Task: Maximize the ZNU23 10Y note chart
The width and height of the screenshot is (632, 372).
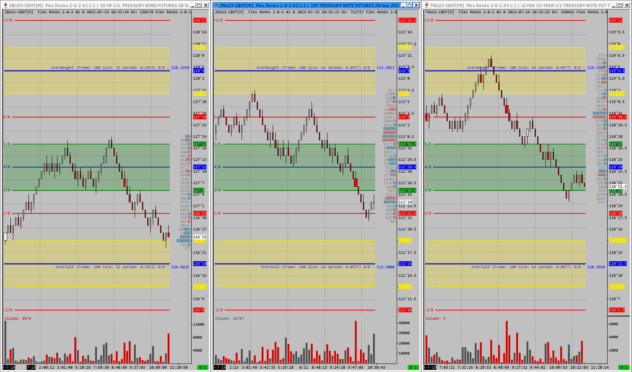Action: (410, 5)
